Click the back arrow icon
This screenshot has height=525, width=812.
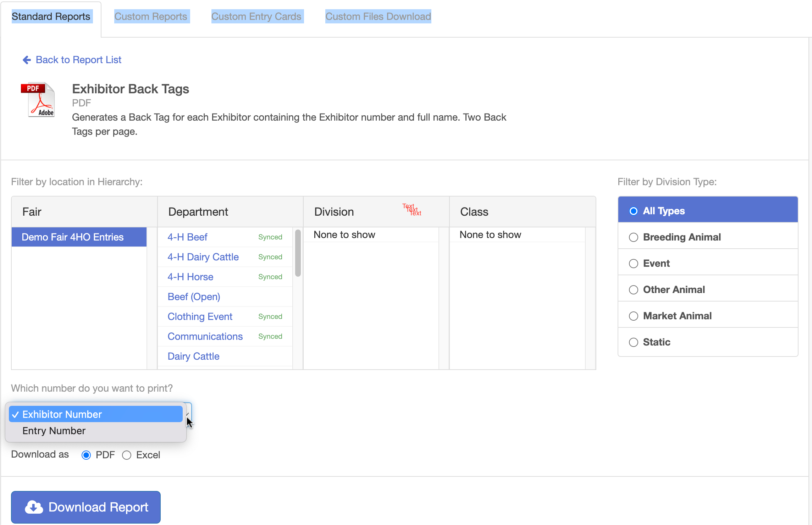(x=27, y=60)
